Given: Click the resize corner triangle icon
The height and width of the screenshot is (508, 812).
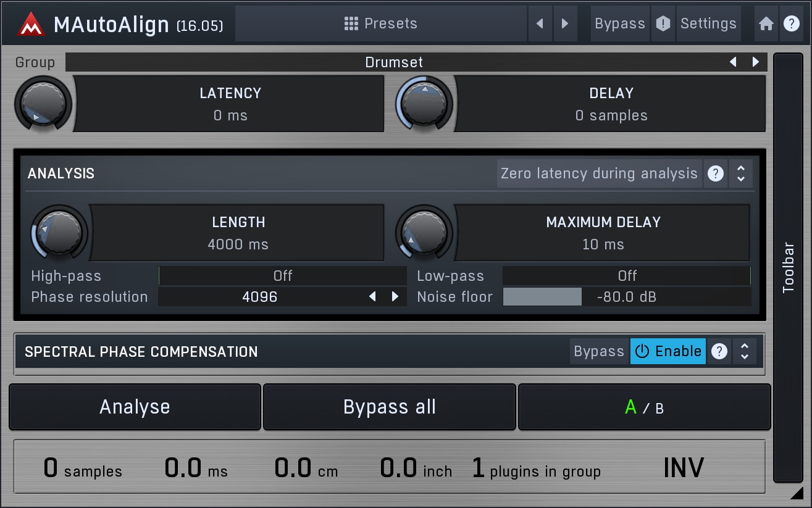Looking at the screenshot, I should pos(797,492).
